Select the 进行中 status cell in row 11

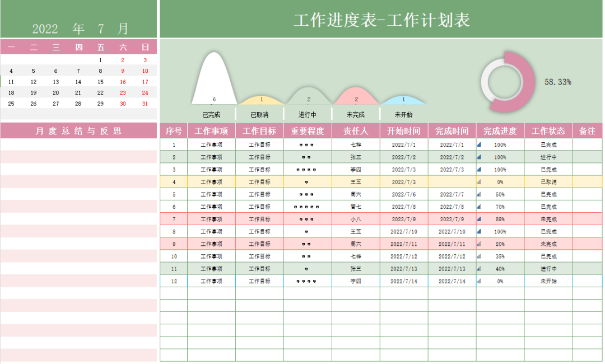click(548, 269)
